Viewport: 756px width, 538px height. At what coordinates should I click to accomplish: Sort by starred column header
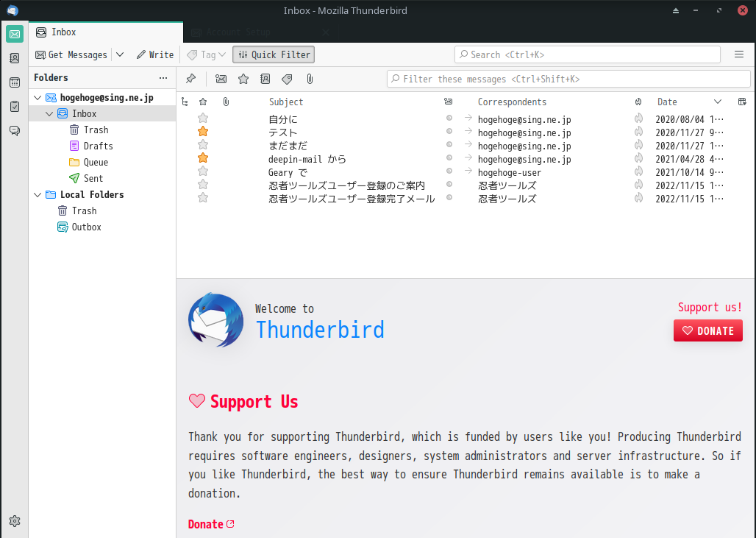click(203, 102)
